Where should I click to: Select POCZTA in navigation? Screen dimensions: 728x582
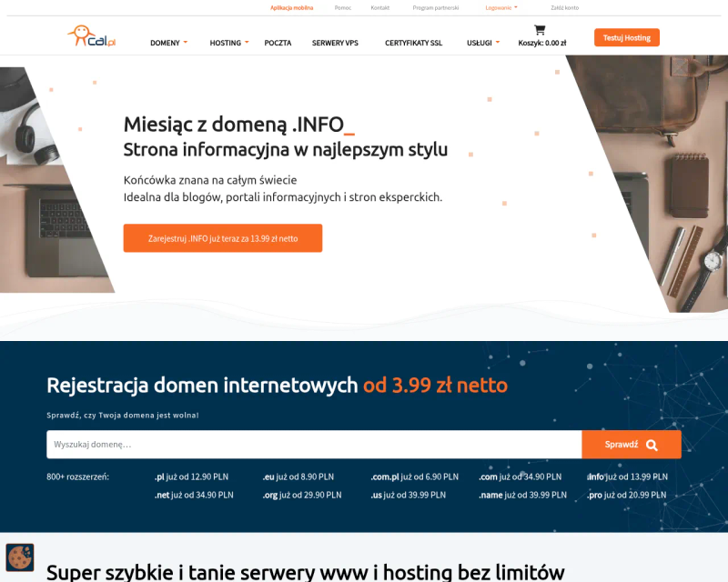pos(278,42)
